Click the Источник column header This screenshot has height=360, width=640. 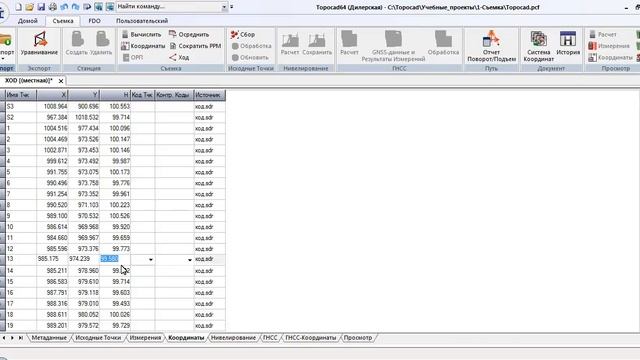210,95
